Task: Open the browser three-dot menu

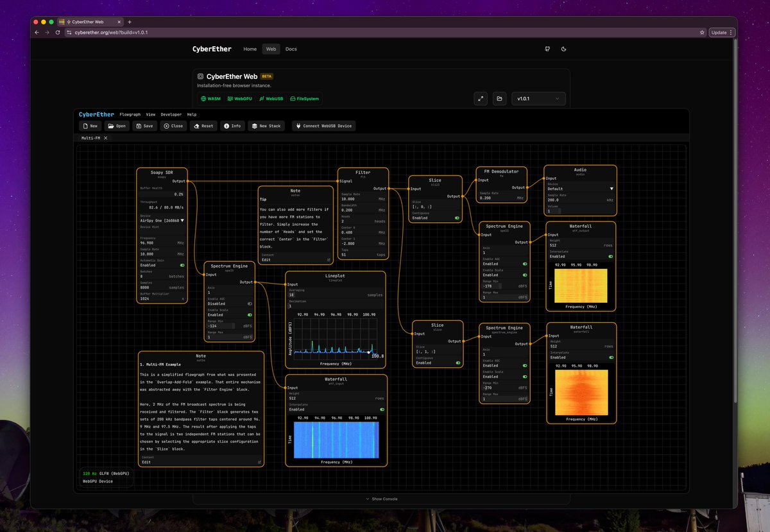Action: [x=731, y=32]
